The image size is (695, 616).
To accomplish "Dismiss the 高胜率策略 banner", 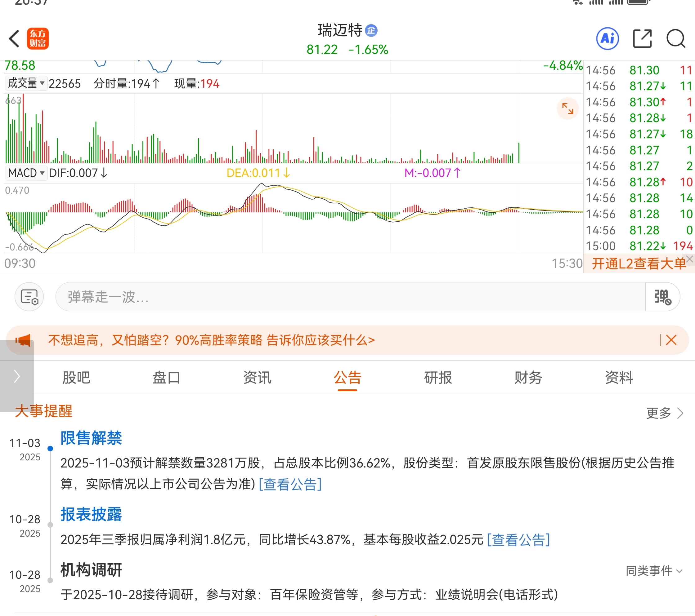I will pyautogui.click(x=671, y=340).
